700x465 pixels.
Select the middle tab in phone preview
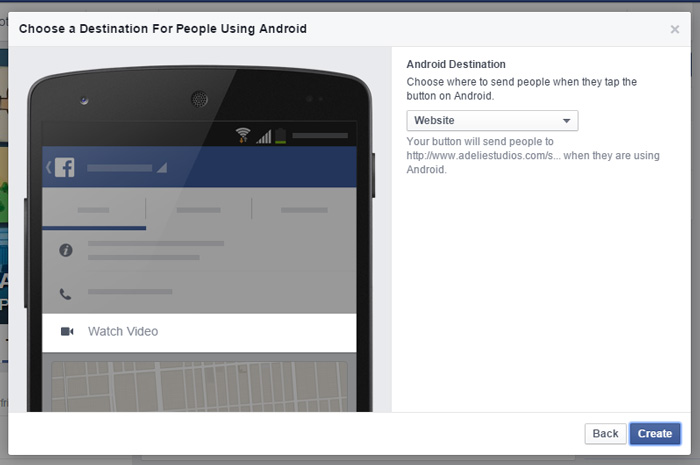[x=198, y=211]
